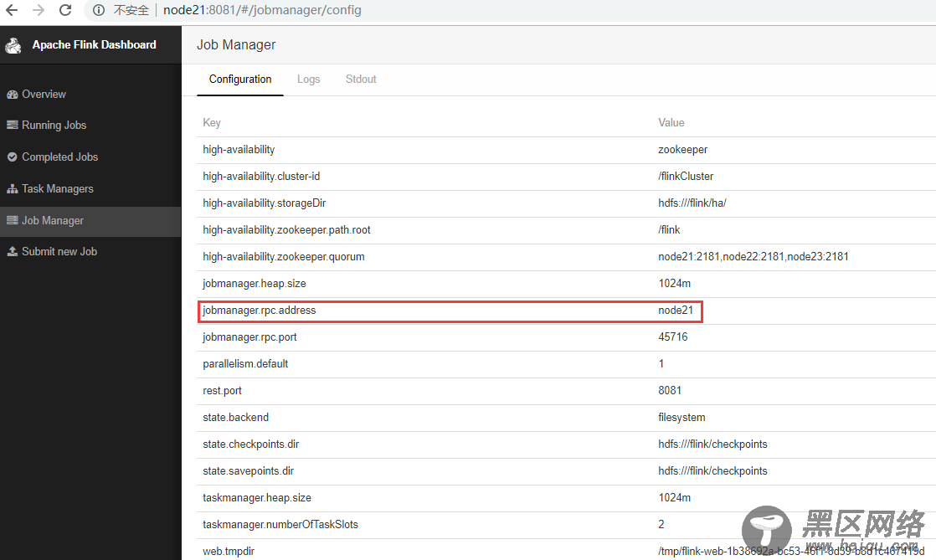The height and width of the screenshot is (560, 936).
Task: Click the Completed Jobs checkmark icon
Action: [x=12, y=157]
